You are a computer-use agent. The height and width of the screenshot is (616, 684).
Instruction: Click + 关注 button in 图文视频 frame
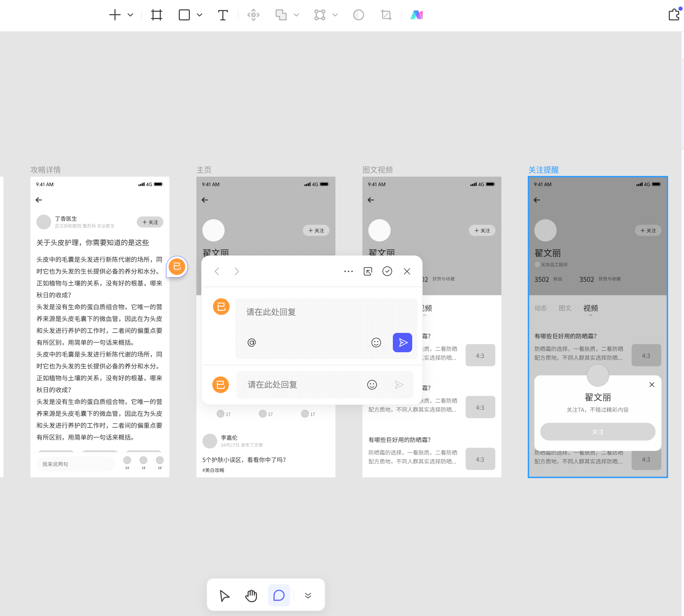click(x=482, y=230)
